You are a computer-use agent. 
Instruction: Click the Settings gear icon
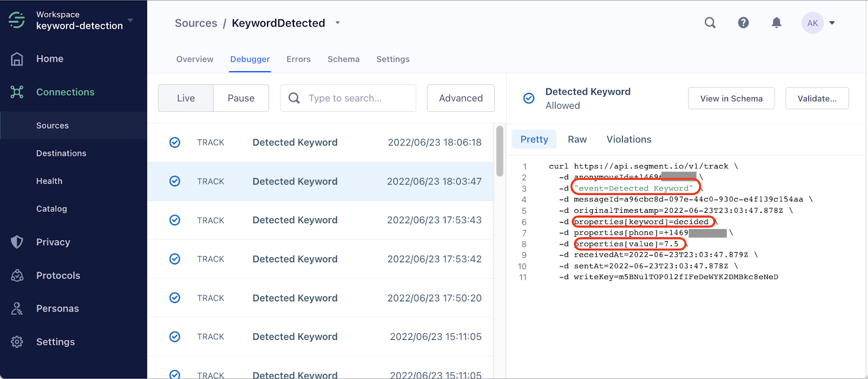coord(17,342)
